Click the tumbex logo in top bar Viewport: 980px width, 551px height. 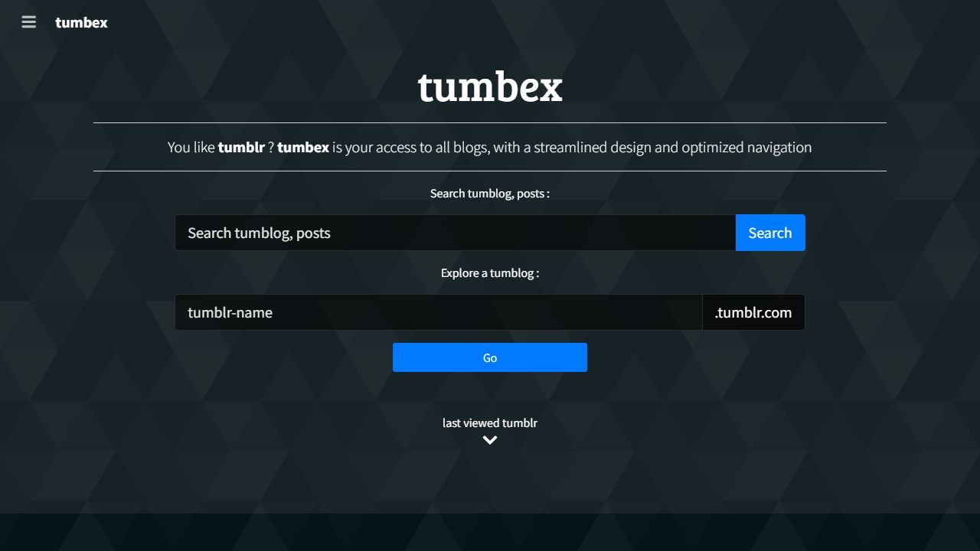coord(81,22)
